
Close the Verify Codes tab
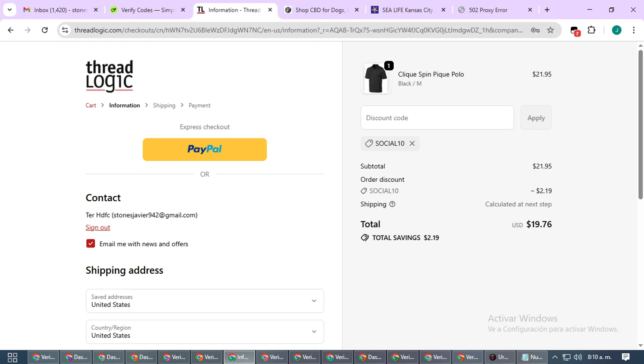click(183, 9)
